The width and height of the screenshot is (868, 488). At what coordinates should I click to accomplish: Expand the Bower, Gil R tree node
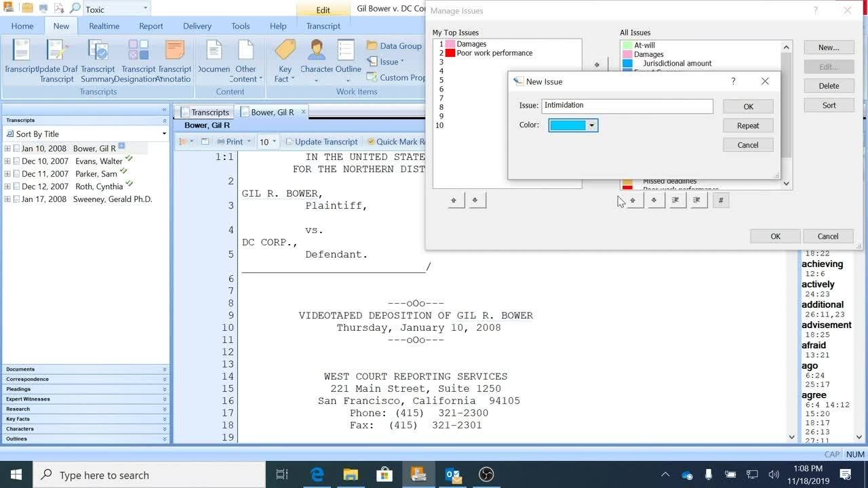pos(7,148)
